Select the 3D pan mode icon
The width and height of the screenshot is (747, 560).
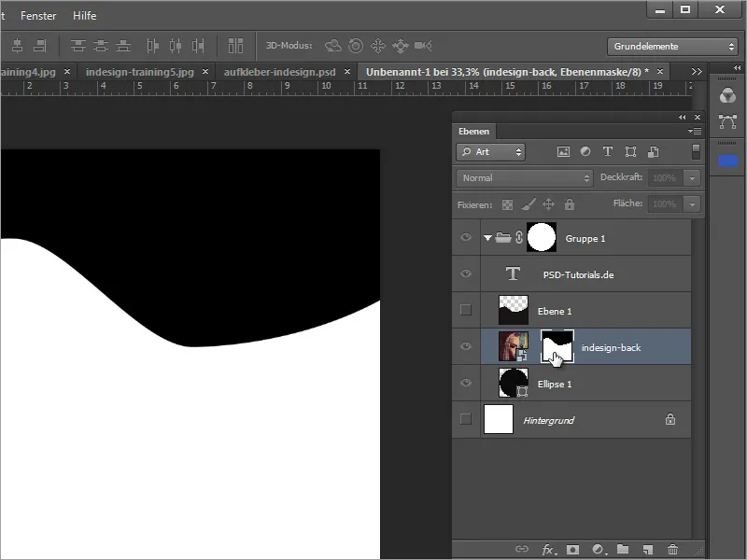(378, 46)
